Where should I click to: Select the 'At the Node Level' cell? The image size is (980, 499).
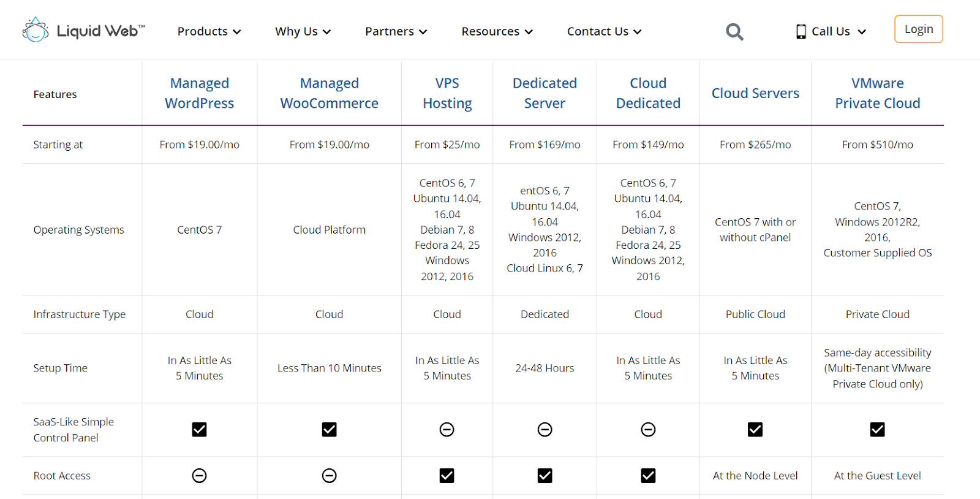click(x=755, y=476)
